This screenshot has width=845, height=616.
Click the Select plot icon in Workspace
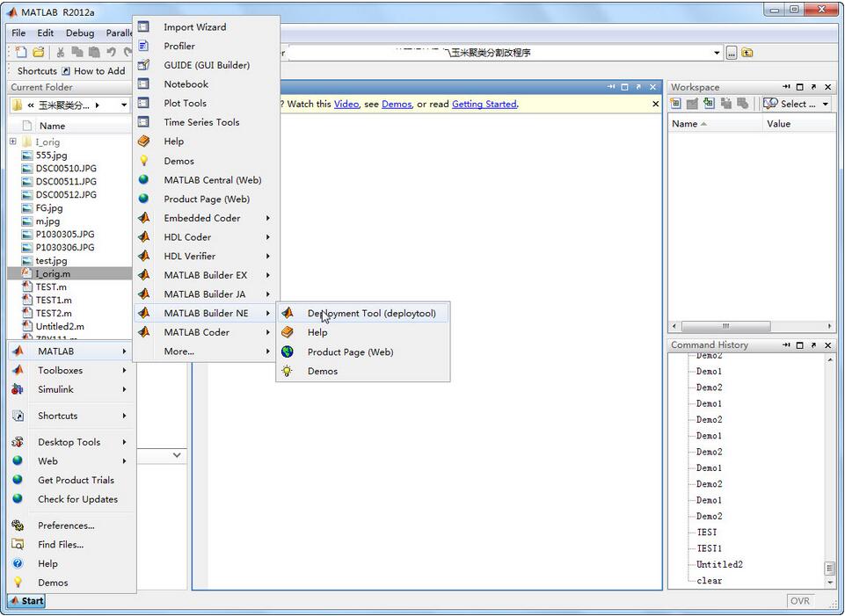click(x=770, y=104)
